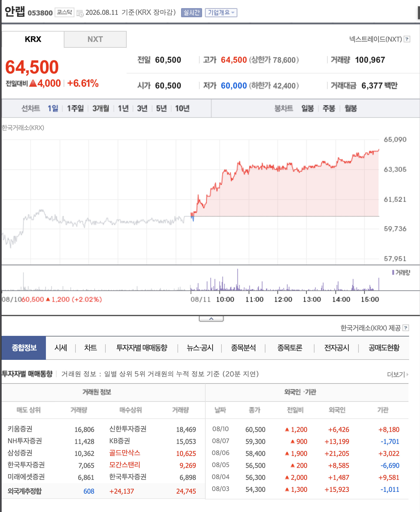The height and width of the screenshot is (512, 420).
Task: Click the 14:00 marker on chart timeline
Action: pos(341,299)
